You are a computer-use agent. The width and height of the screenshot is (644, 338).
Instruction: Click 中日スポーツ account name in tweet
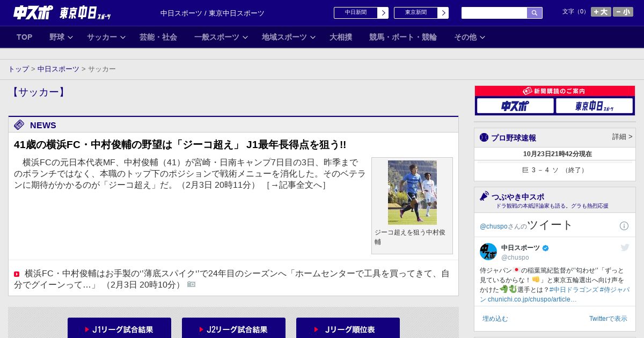[521, 248]
